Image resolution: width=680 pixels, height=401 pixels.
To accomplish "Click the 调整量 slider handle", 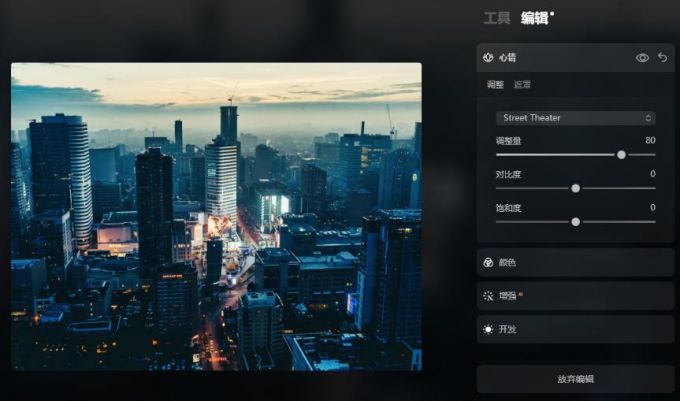I will 621,155.
